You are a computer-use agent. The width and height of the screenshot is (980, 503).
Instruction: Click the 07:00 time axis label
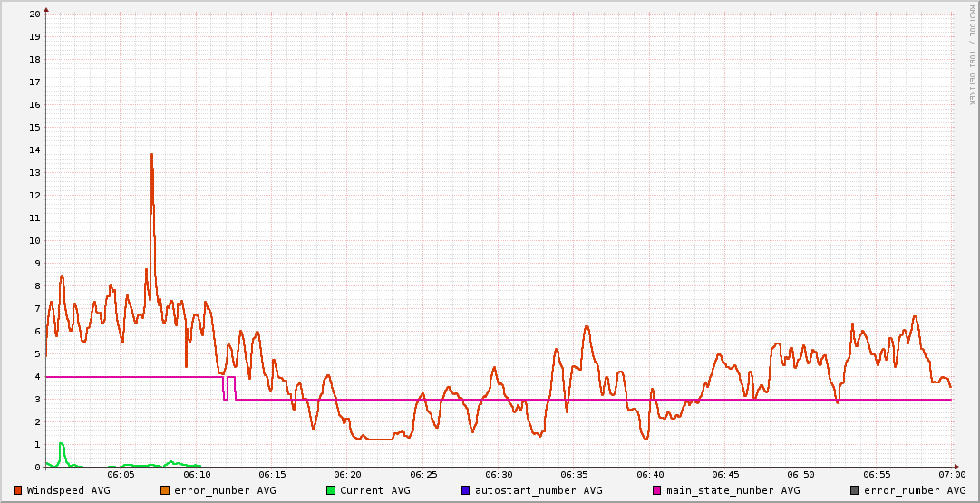(x=952, y=474)
